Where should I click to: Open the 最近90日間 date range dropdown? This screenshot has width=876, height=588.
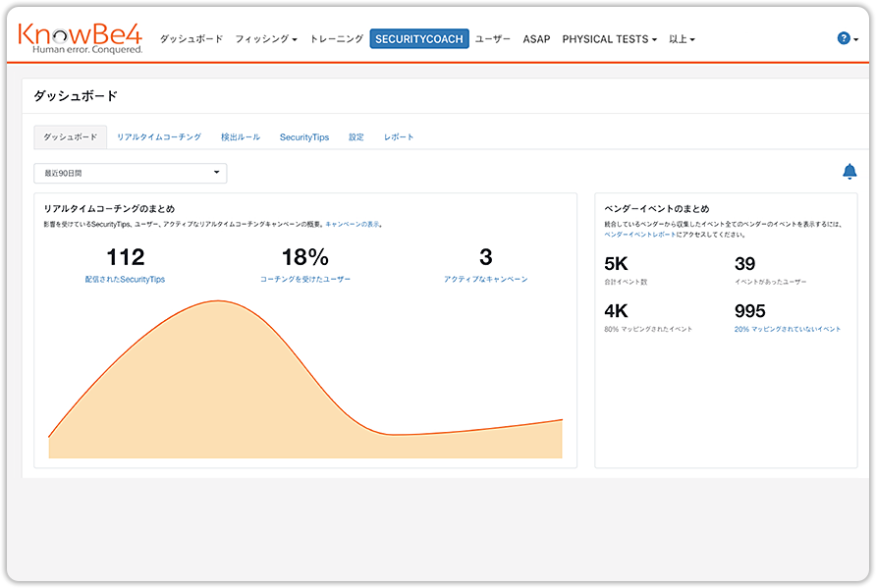tap(131, 173)
